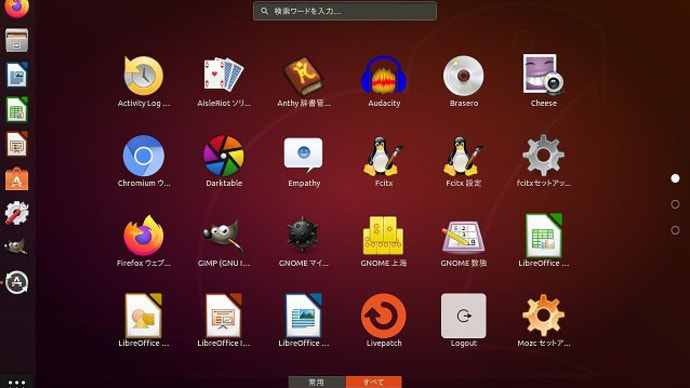This screenshot has height=388, width=690.
Task: Click the application search field
Action: tap(345, 11)
